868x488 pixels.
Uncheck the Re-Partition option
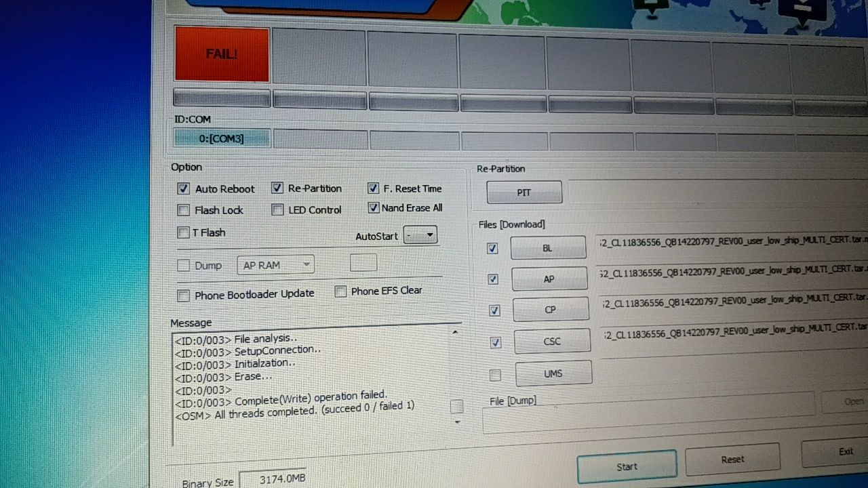pos(277,188)
